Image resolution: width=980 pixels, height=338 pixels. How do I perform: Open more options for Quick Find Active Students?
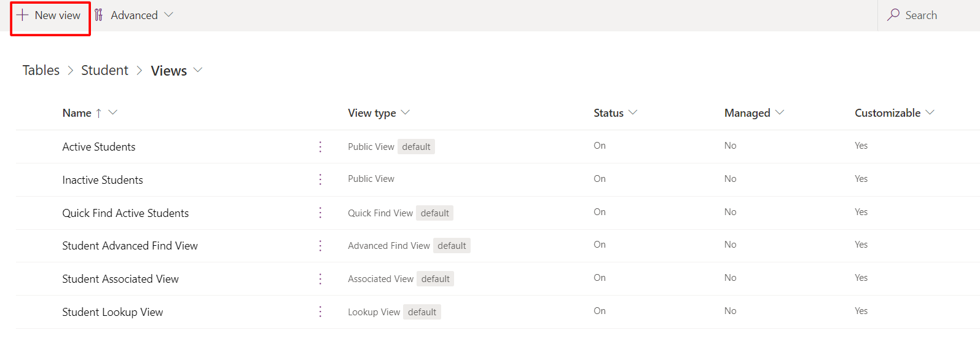(320, 213)
